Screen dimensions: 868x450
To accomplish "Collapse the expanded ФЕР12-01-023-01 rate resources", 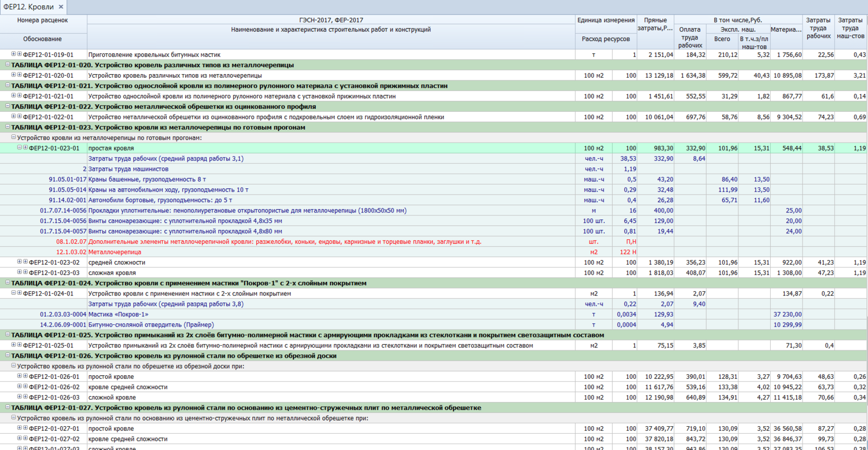I will (x=20, y=148).
